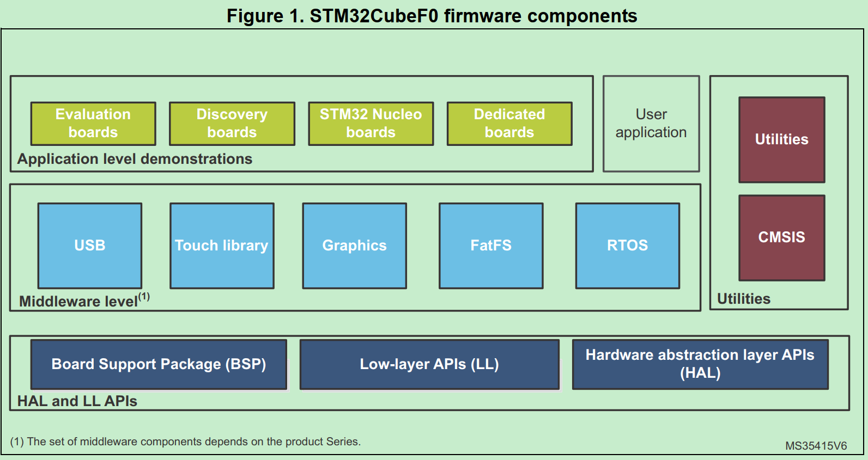The width and height of the screenshot is (868, 460).
Task: Select the Graphics middleware block
Action: click(355, 246)
